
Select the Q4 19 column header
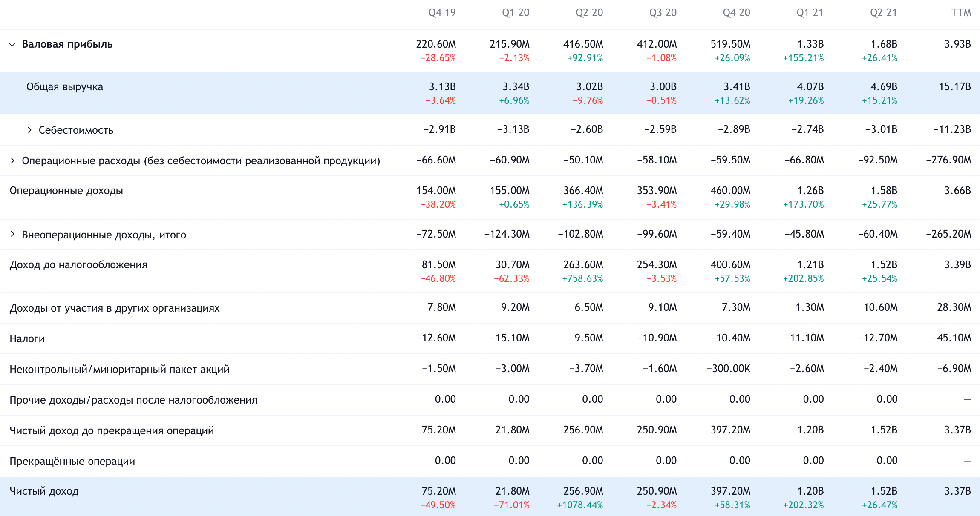442,13
